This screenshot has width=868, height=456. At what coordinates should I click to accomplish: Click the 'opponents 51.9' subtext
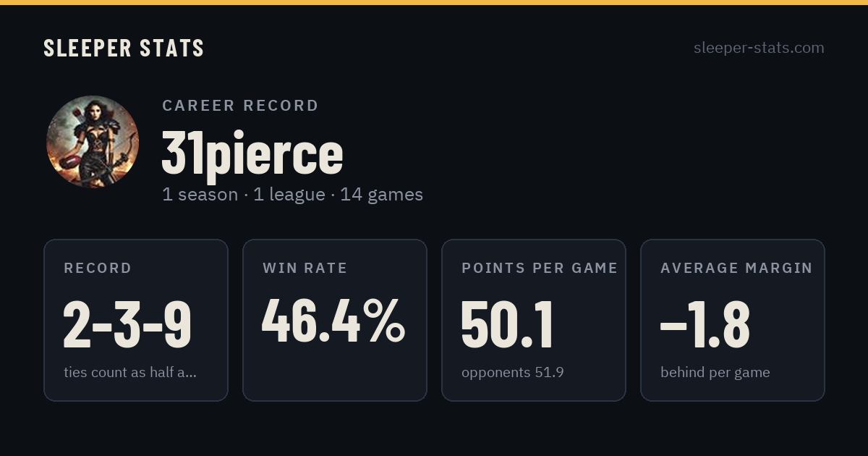(513, 373)
